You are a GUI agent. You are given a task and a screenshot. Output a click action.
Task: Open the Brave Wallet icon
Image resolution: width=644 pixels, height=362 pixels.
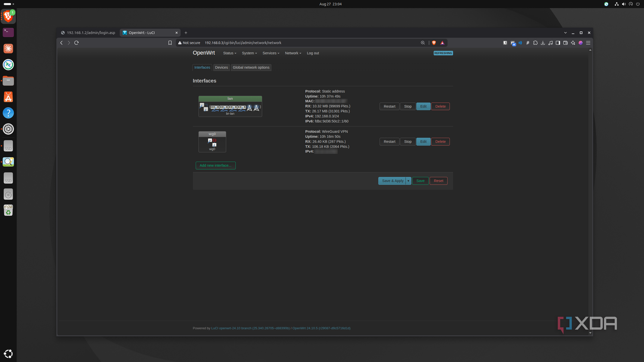[565, 43]
